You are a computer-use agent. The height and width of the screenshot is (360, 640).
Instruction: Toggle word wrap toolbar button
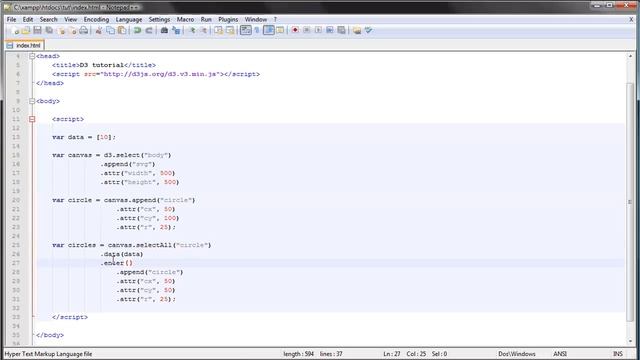click(246, 31)
